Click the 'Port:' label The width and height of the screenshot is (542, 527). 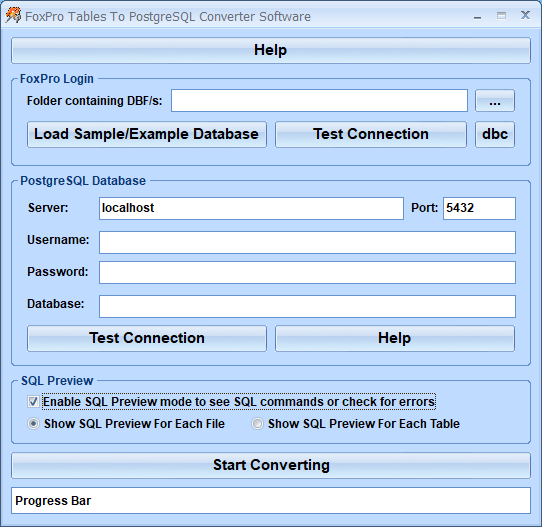[424, 208]
